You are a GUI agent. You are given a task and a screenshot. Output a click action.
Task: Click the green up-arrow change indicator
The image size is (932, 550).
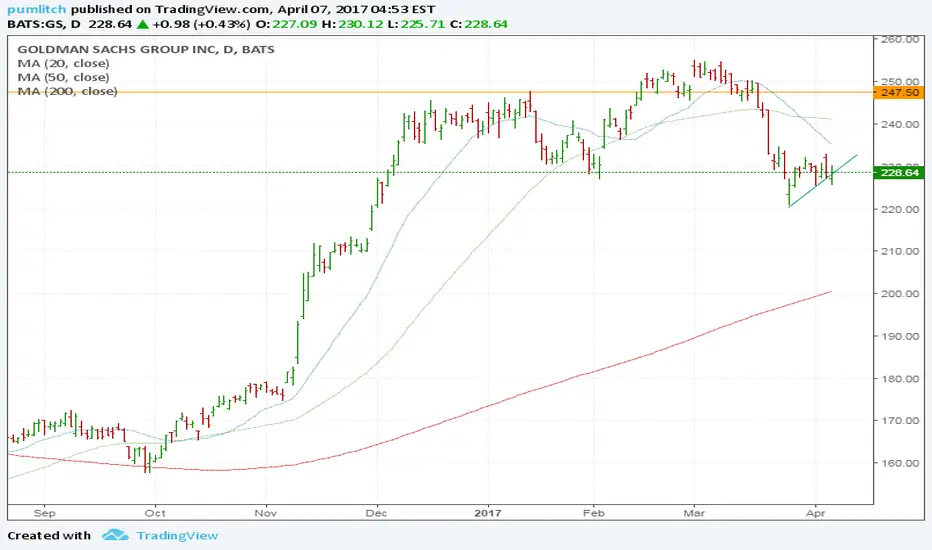[142, 24]
